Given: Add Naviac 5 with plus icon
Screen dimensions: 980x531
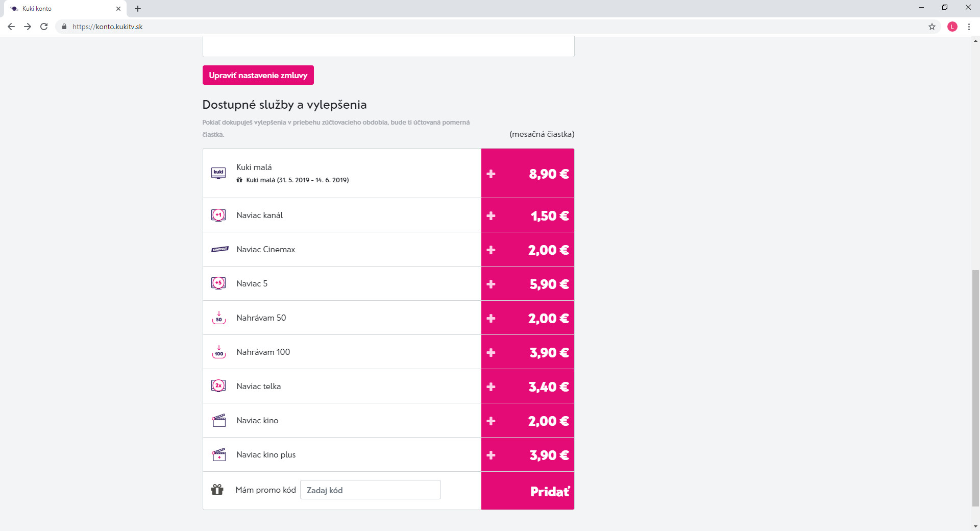Looking at the screenshot, I should 491,284.
